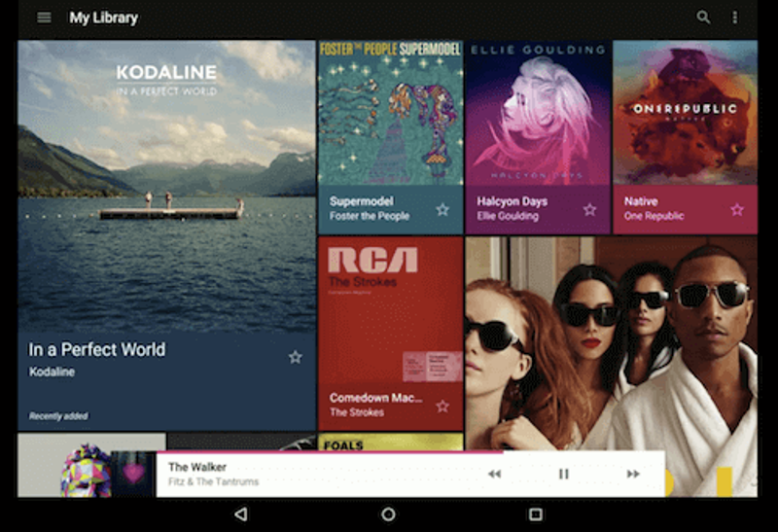Click Ellie Goulding artist name

pos(508,216)
